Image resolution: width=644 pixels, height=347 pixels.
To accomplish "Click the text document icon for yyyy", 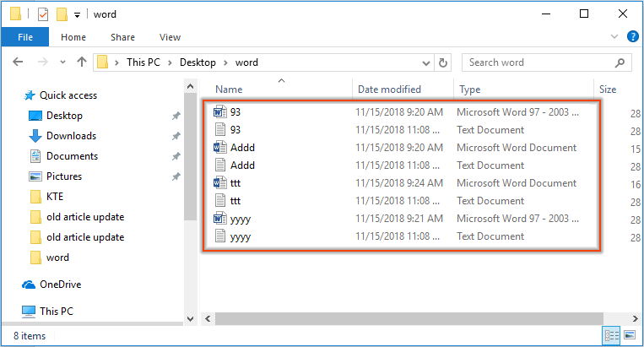I will pos(220,236).
